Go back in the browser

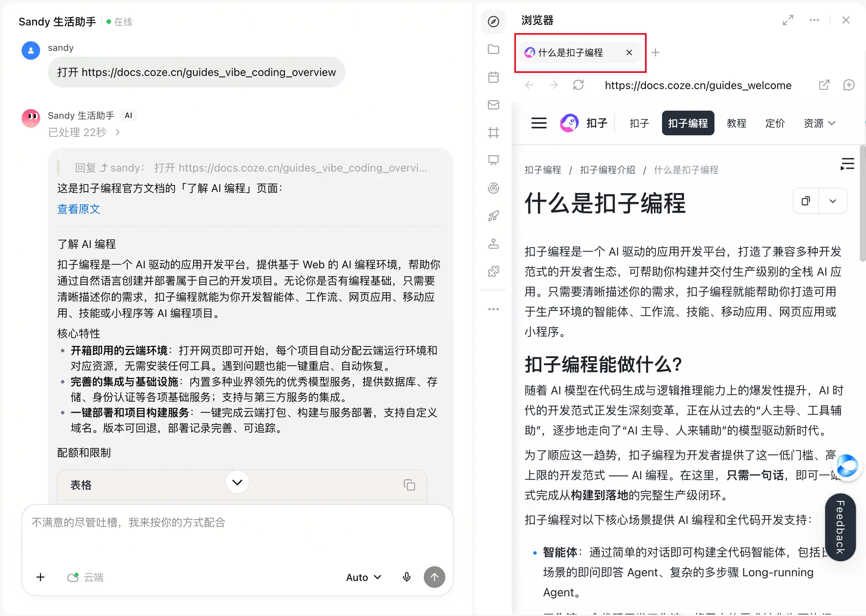529,85
